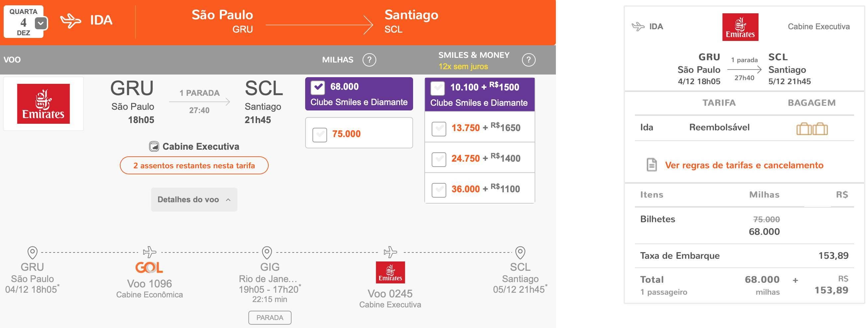Click the Emirates logo for Voo 0245
The width and height of the screenshot is (868, 328).
click(390, 272)
